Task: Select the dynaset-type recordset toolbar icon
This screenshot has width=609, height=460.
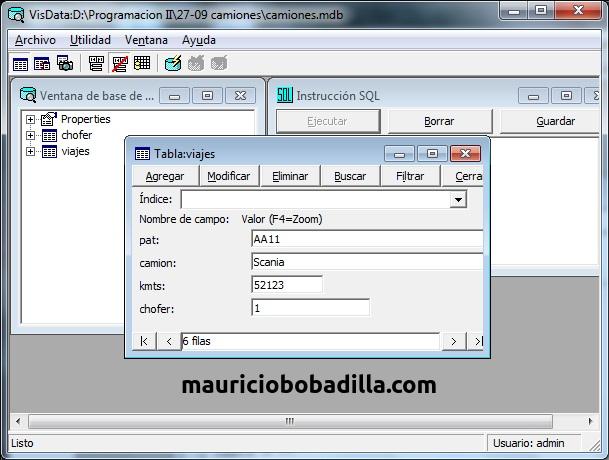Action: coord(42,64)
